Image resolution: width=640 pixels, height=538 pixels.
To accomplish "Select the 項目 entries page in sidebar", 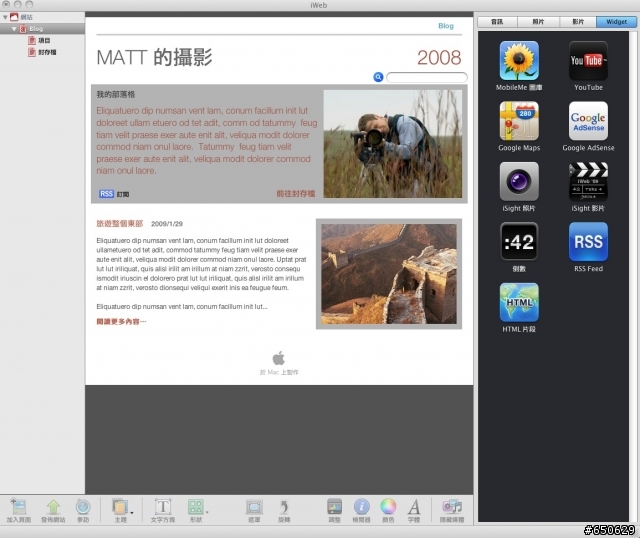I will coord(42,40).
